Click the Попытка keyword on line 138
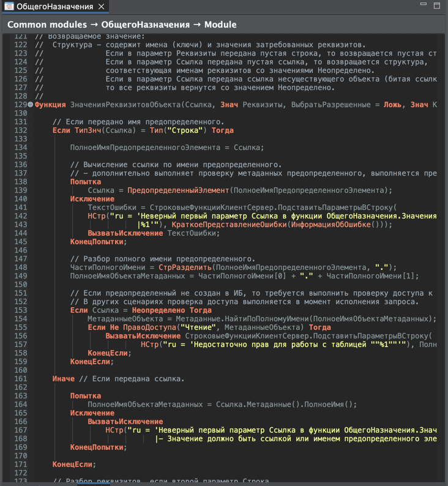 click(x=86, y=182)
